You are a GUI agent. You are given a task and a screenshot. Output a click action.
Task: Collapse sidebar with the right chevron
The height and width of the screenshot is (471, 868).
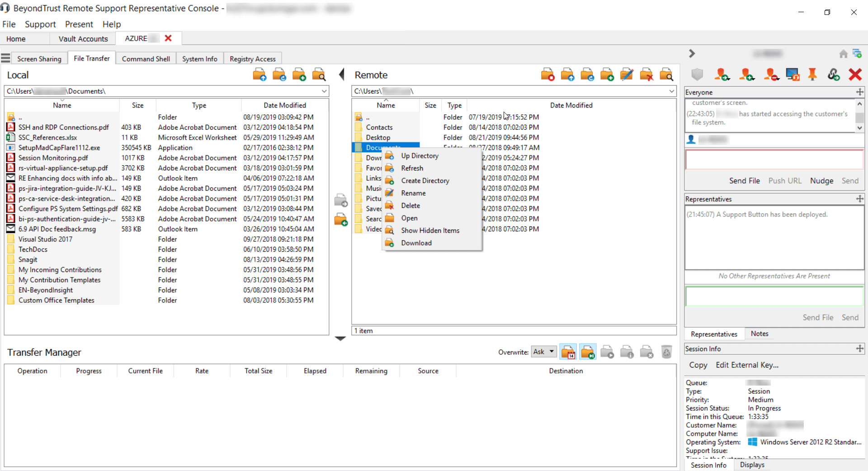coord(692,53)
